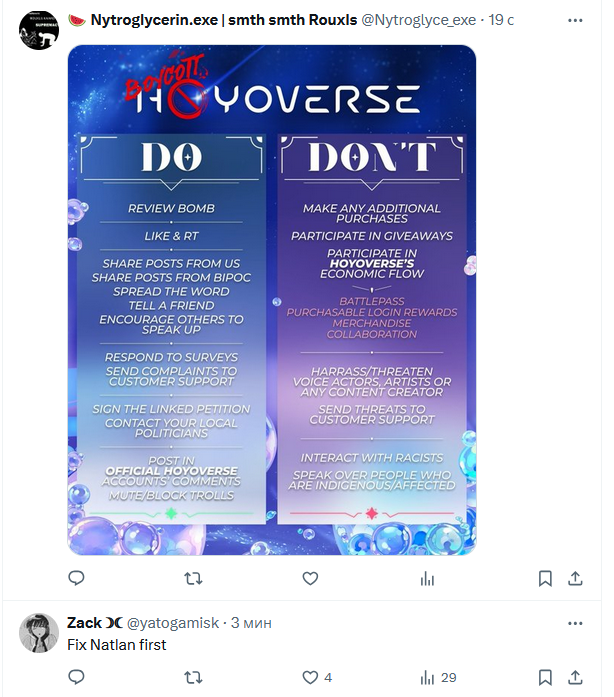Repost the Boycott Hoyoverse image post
This screenshot has width=614, height=697.
point(193,578)
